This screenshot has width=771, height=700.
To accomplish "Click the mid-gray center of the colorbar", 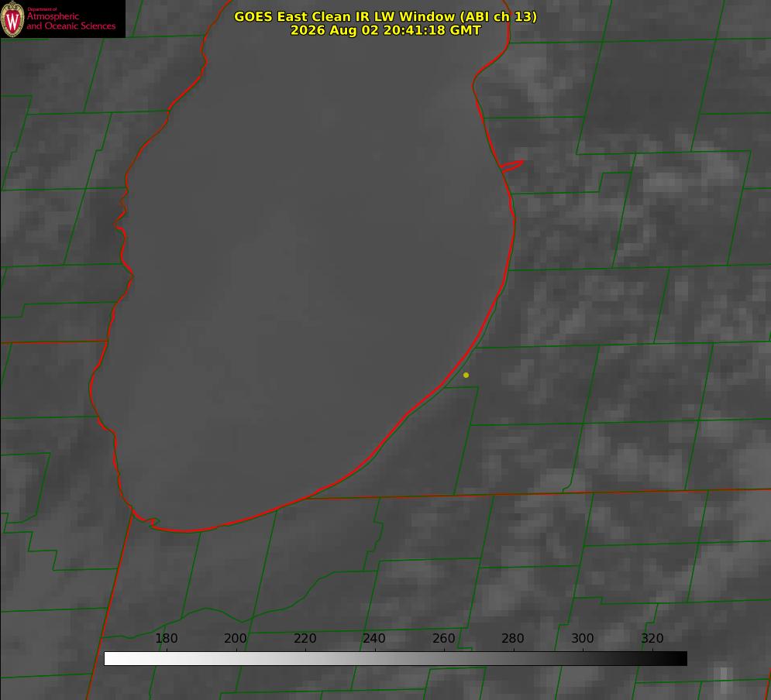I will point(395,659).
